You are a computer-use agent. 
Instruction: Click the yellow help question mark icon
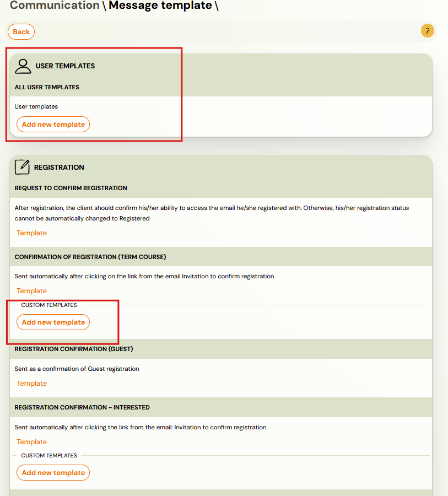(427, 31)
